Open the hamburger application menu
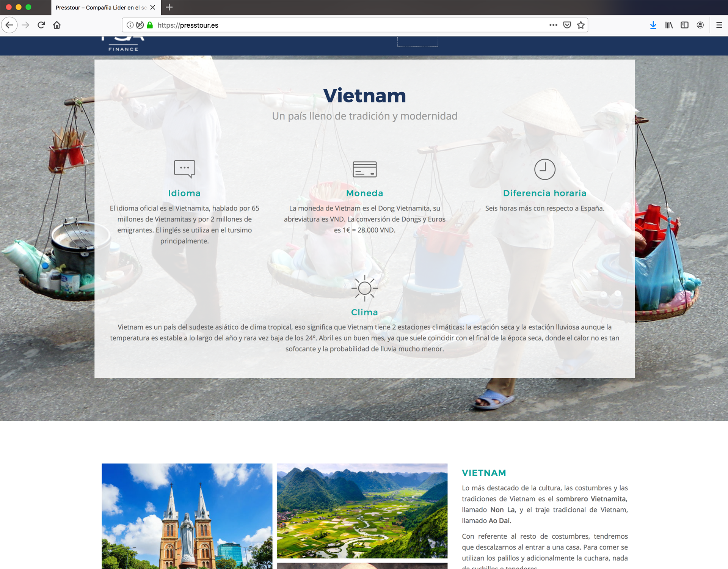The width and height of the screenshot is (728, 569). [719, 25]
